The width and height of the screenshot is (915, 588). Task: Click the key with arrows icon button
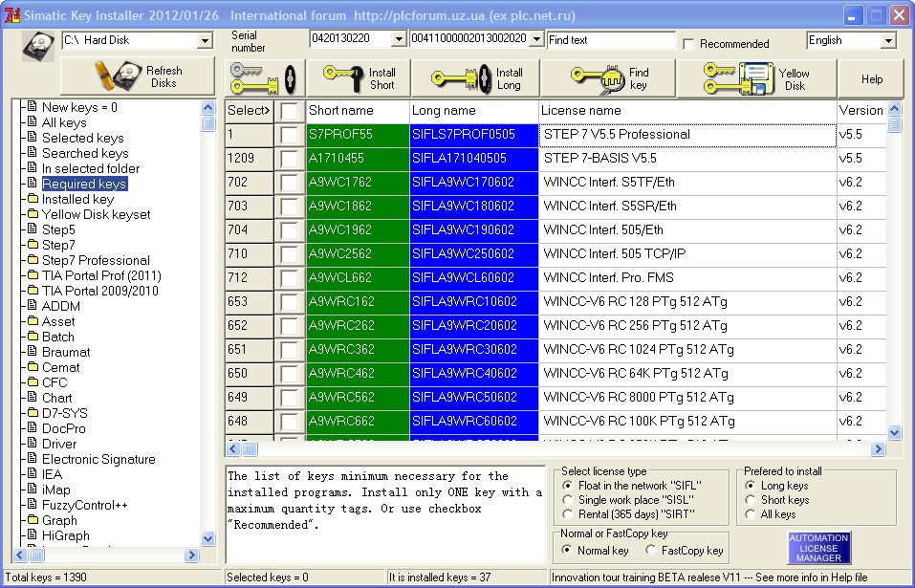266,77
